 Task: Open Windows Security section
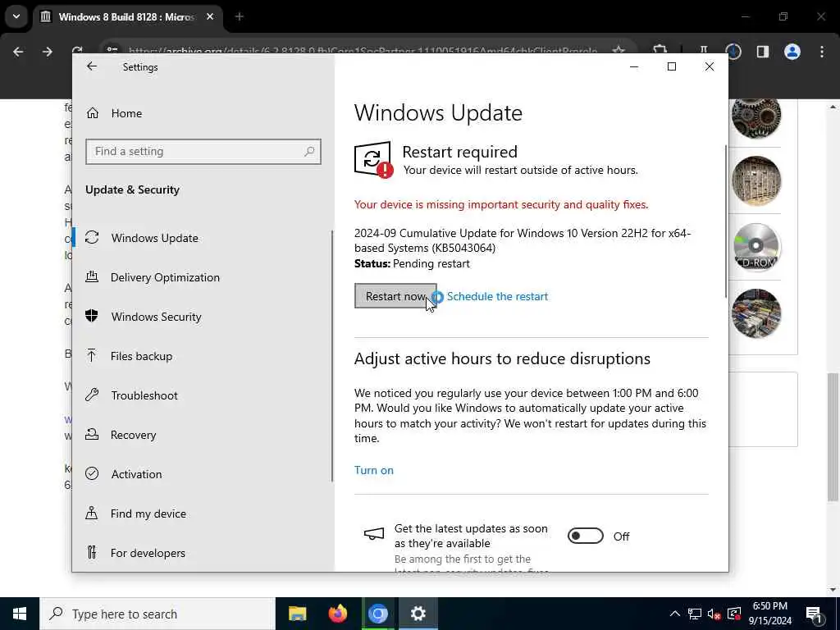[157, 317]
